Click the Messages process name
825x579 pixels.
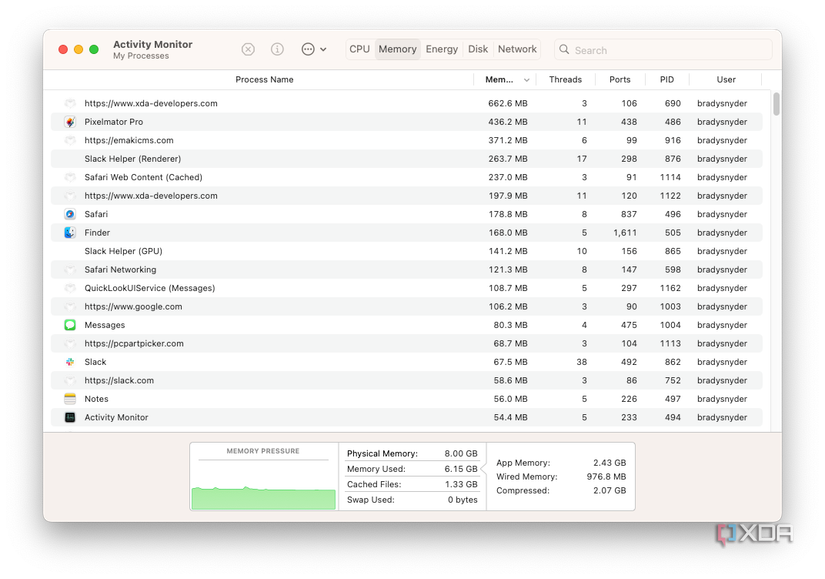105,325
